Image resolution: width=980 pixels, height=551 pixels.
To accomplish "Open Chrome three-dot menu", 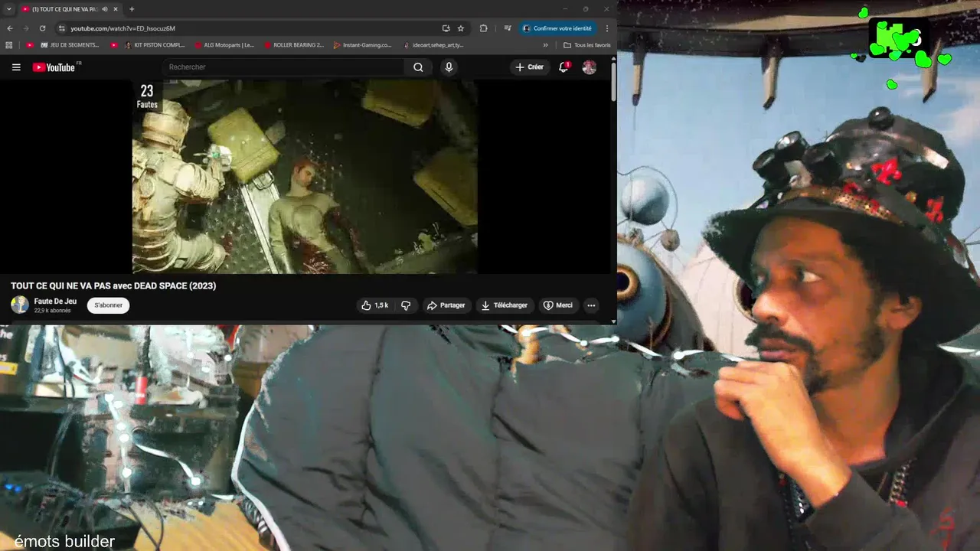I will point(607,28).
